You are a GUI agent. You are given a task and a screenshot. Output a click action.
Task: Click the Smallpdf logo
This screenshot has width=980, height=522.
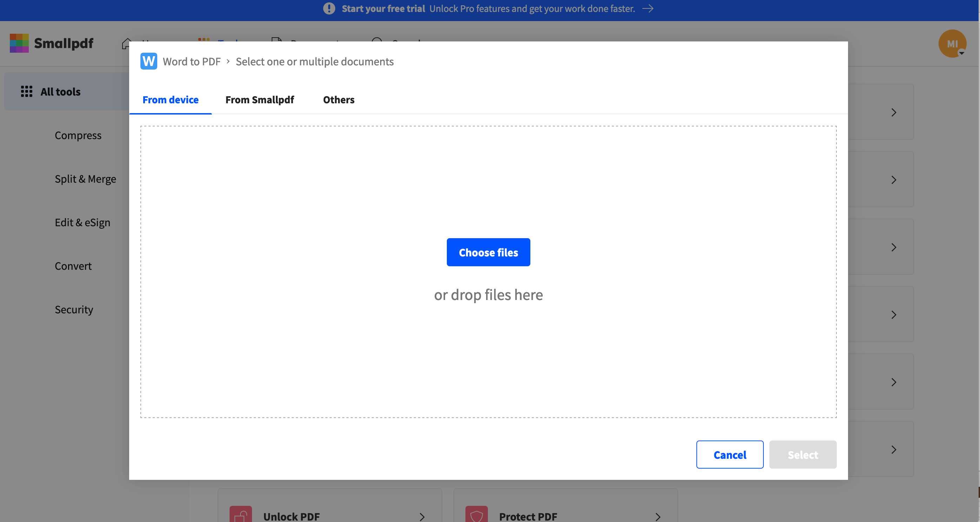click(51, 43)
